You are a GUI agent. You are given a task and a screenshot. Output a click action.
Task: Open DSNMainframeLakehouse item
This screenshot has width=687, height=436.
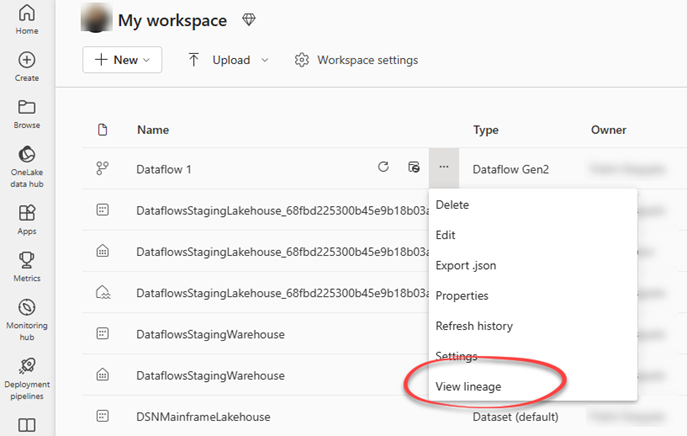click(x=203, y=417)
